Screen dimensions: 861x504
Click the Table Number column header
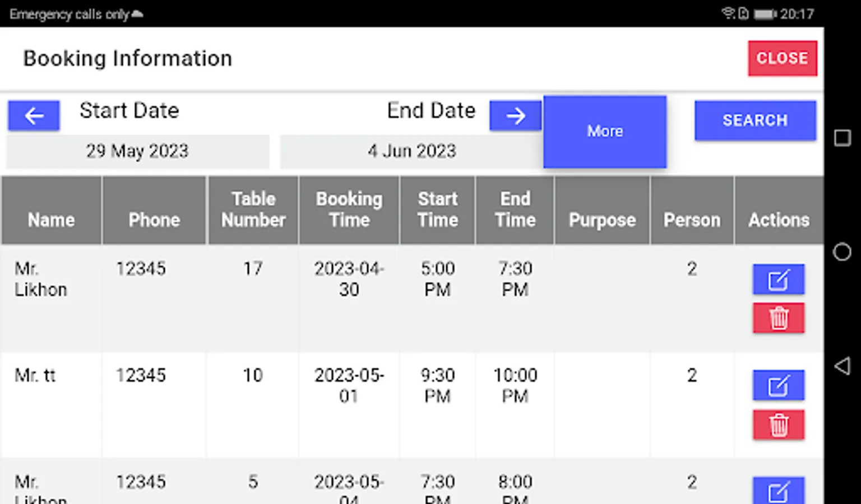(253, 211)
